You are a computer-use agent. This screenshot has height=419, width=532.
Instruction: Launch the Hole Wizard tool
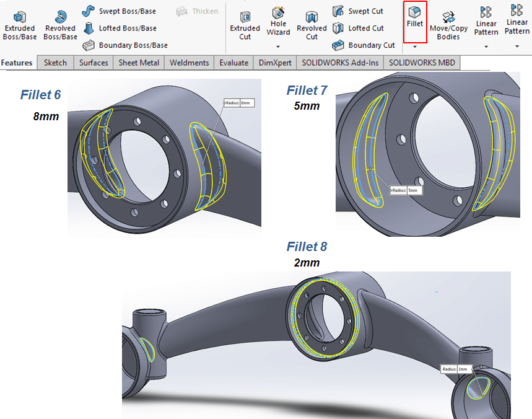[278, 21]
